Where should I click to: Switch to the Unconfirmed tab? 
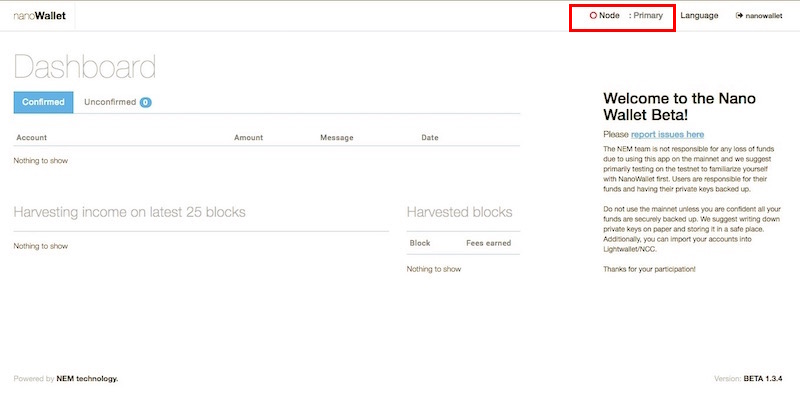pyautogui.click(x=118, y=102)
